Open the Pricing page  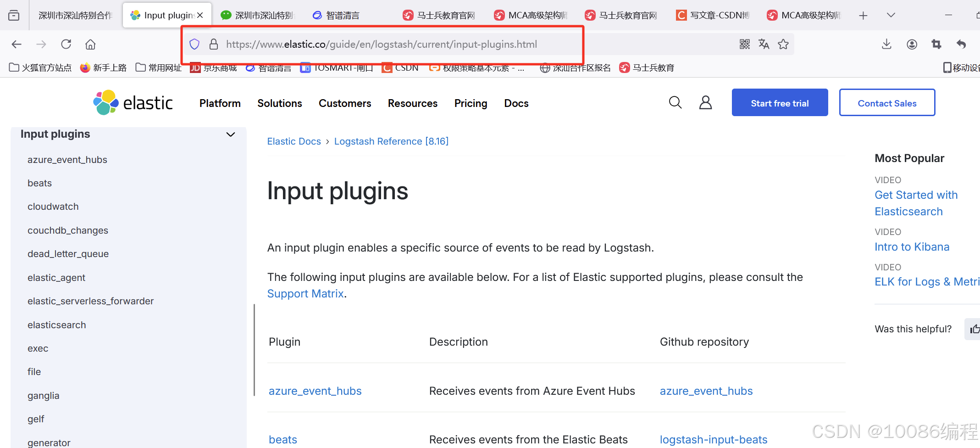471,103
